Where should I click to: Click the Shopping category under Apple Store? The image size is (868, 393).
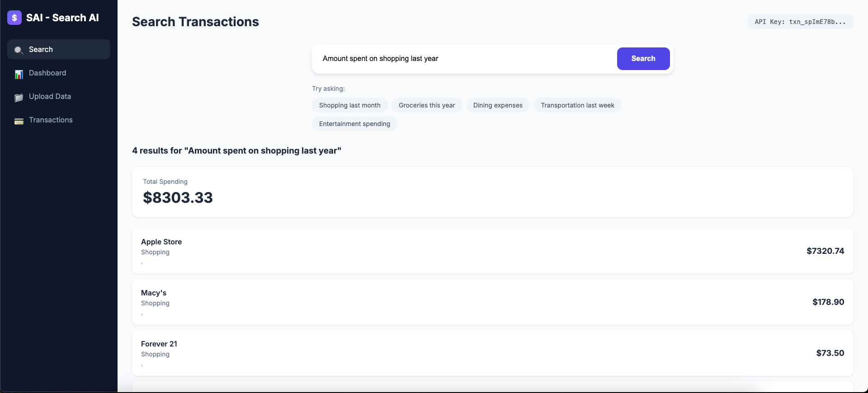pyautogui.click(x=155, y=252)
